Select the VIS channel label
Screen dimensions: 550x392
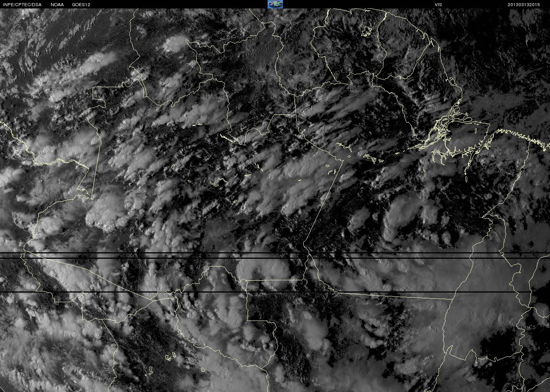pos(438,5)
